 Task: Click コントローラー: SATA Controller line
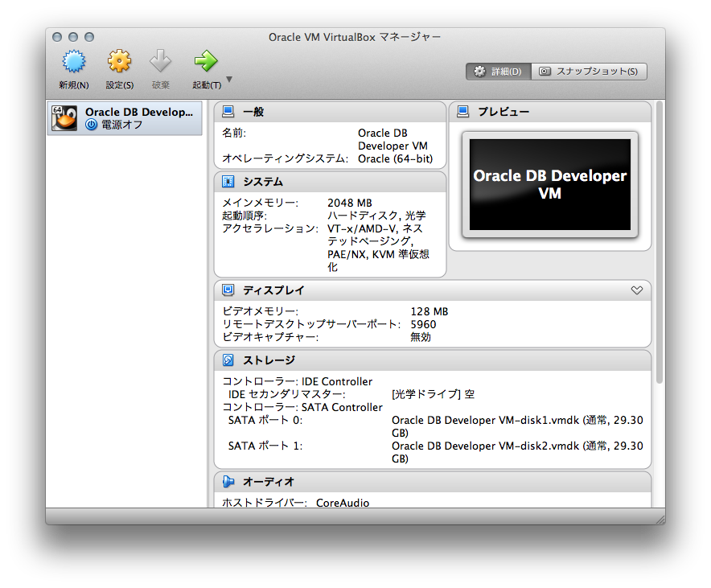[x=302, y=408]
